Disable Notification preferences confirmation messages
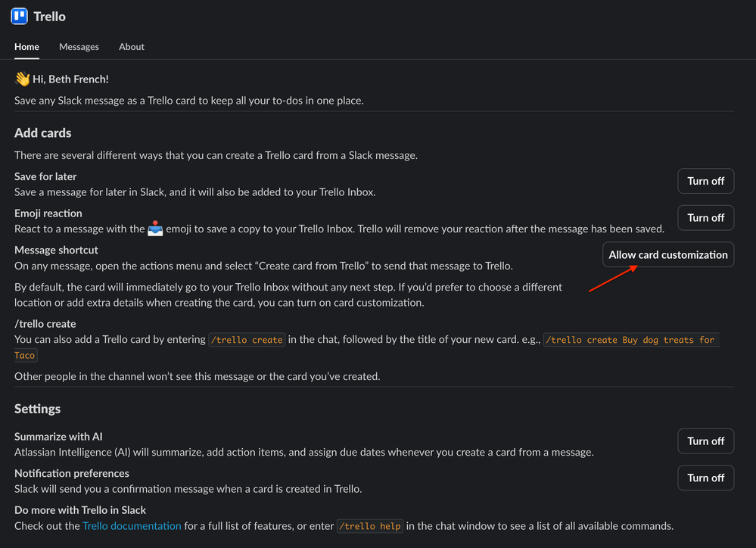 pyautogui.click(x=705, y=478)
